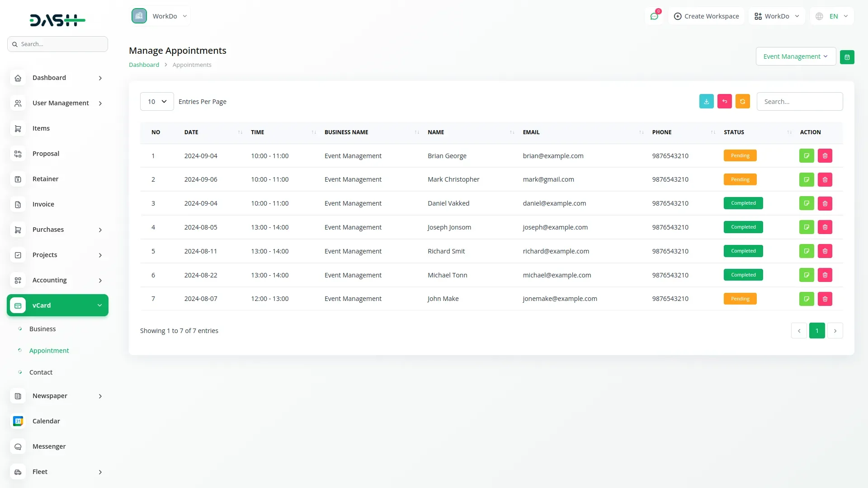This screenshot has height=488, width=868.
Task: Open the Business submenu item
Action: 42,329
